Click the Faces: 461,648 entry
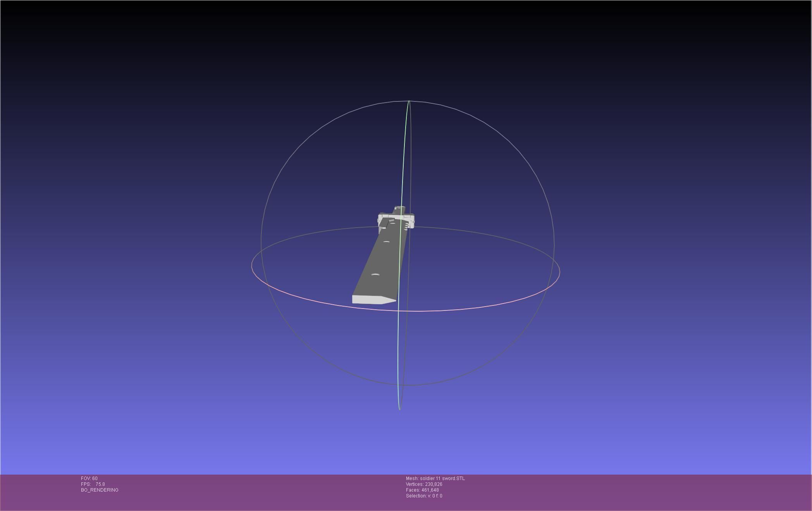Screen dimensions: 812x511 (x=422, y=490)
